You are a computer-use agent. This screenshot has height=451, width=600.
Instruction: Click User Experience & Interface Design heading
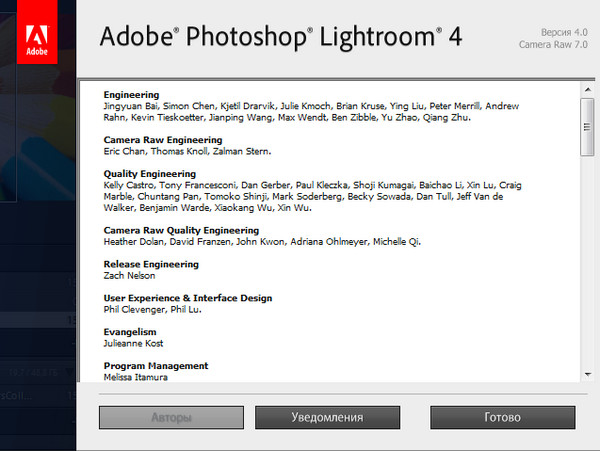[x=187, y=298]
